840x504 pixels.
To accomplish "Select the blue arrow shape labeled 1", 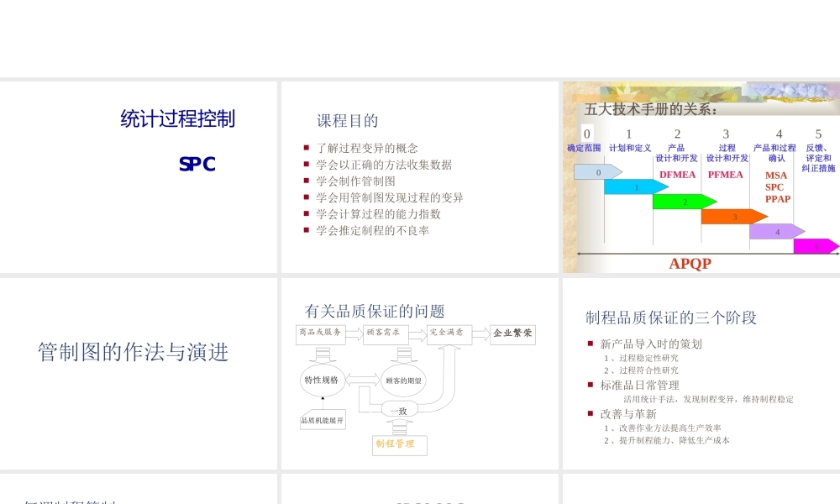I will click(x=638, y=186).
